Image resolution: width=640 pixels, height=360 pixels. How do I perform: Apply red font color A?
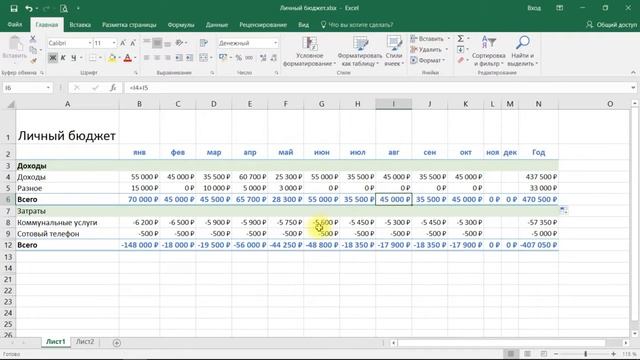pos(127,58)
